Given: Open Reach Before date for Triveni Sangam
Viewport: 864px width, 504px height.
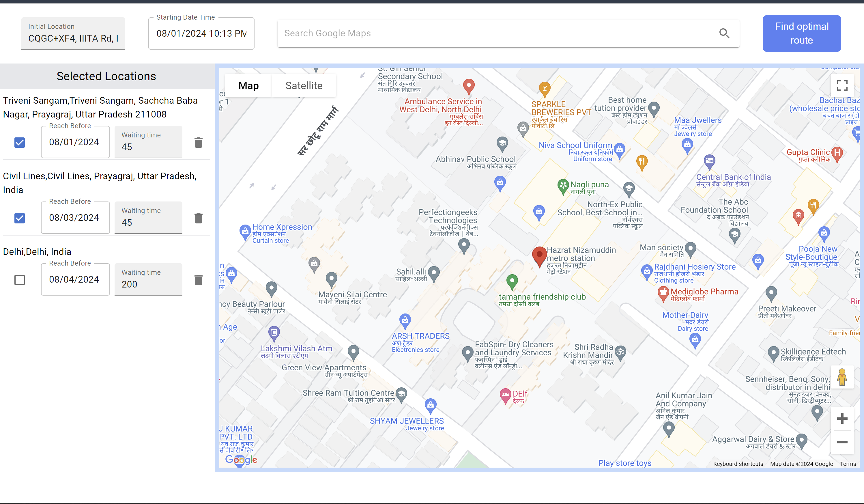Looking at the screenshot, I should point(75,142).
